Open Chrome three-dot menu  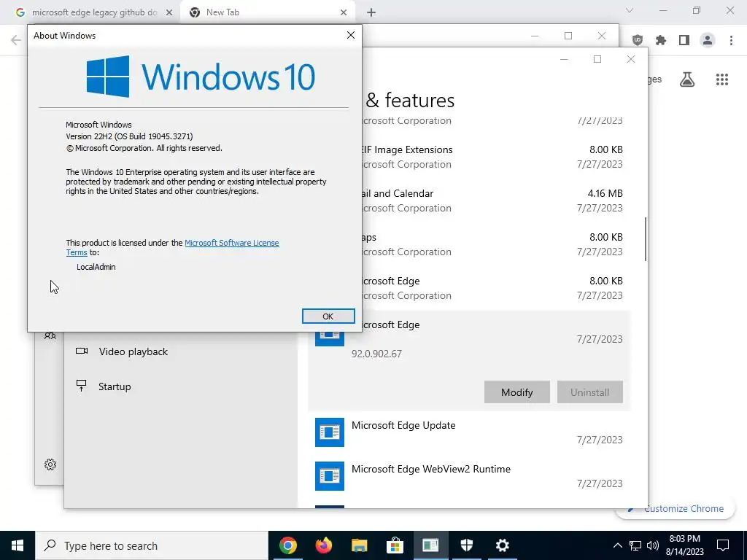point(731,40)
